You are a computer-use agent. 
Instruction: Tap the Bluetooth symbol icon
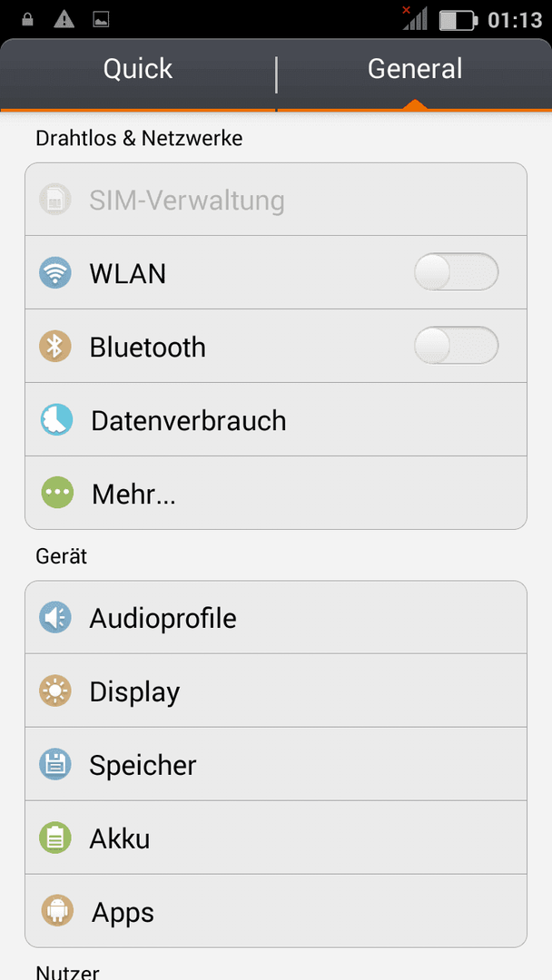tap(55, 347)
